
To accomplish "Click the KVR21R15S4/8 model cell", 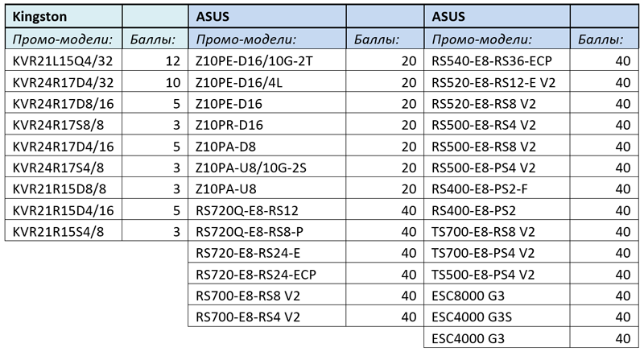I will point(64,231).
